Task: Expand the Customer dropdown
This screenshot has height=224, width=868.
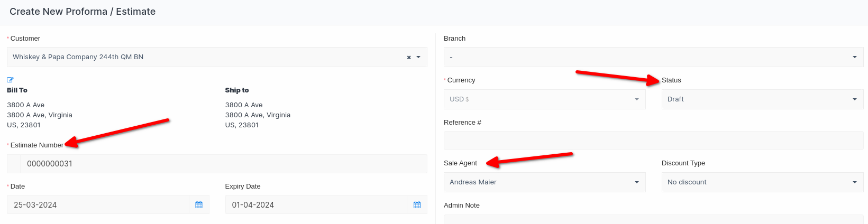Action: click(418, 57)
